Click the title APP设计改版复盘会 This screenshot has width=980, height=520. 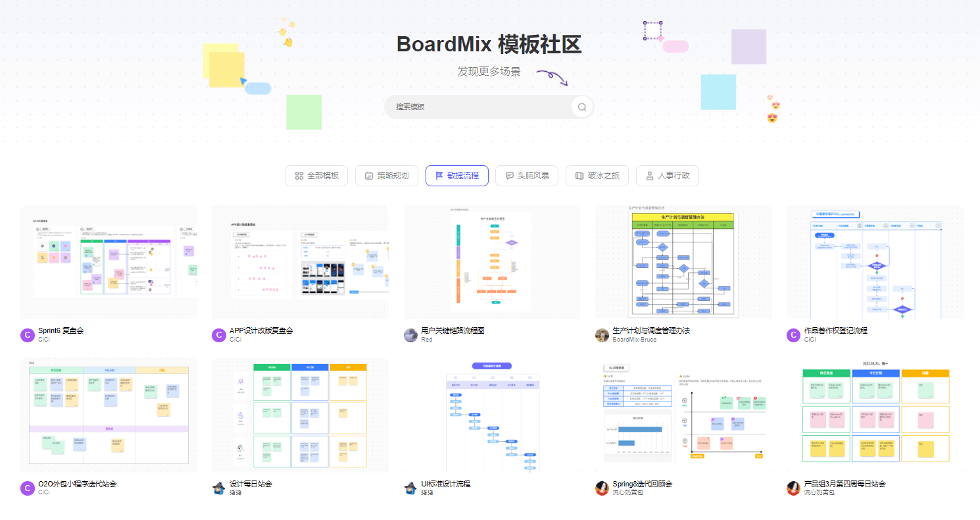coord(261,331)
